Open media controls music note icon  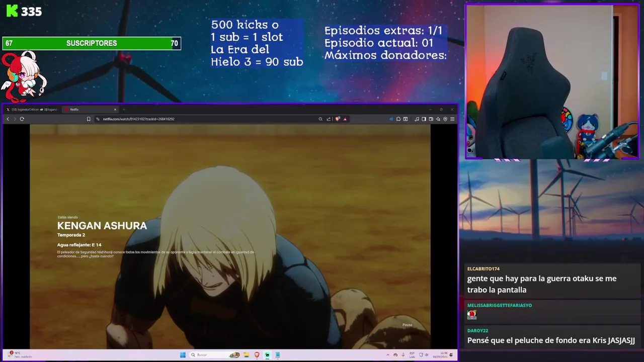(417, 119)
